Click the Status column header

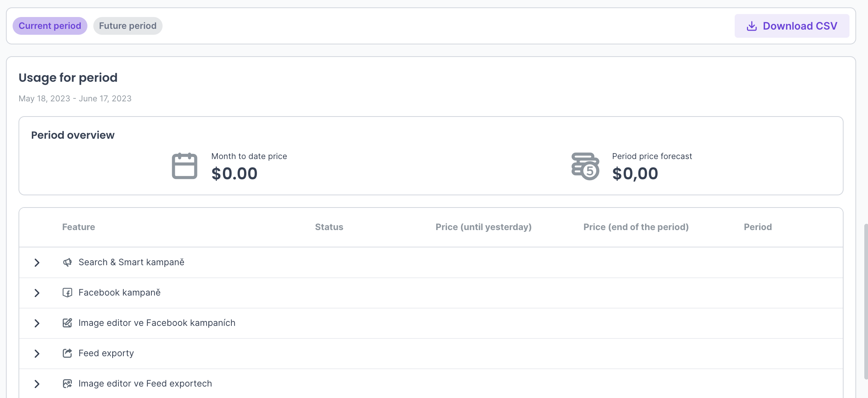(329, 227)
